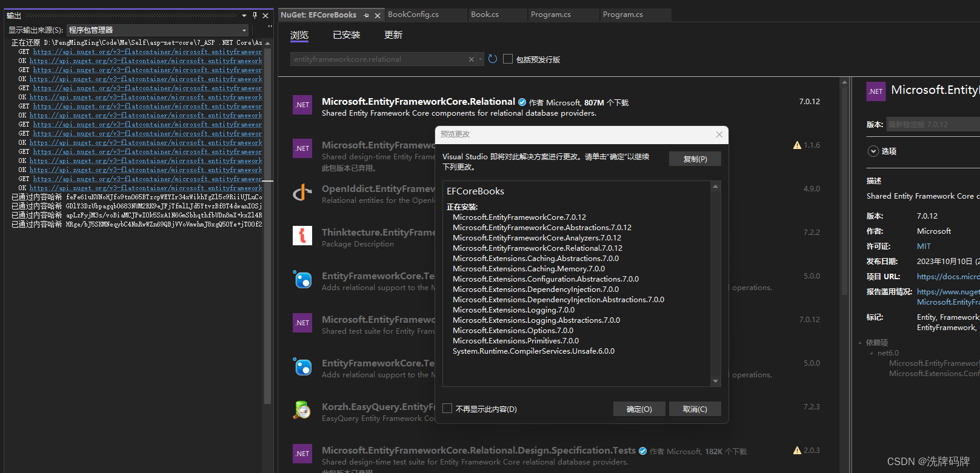
Task: Open the Program.cs tab next to Book.cs
Action: click(551, 15)
